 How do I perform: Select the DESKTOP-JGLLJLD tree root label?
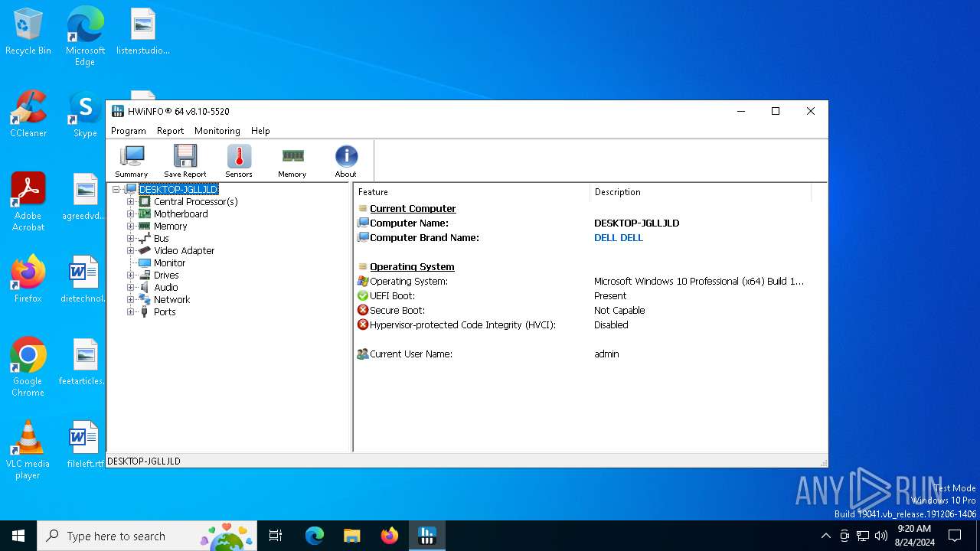point(178,189)
